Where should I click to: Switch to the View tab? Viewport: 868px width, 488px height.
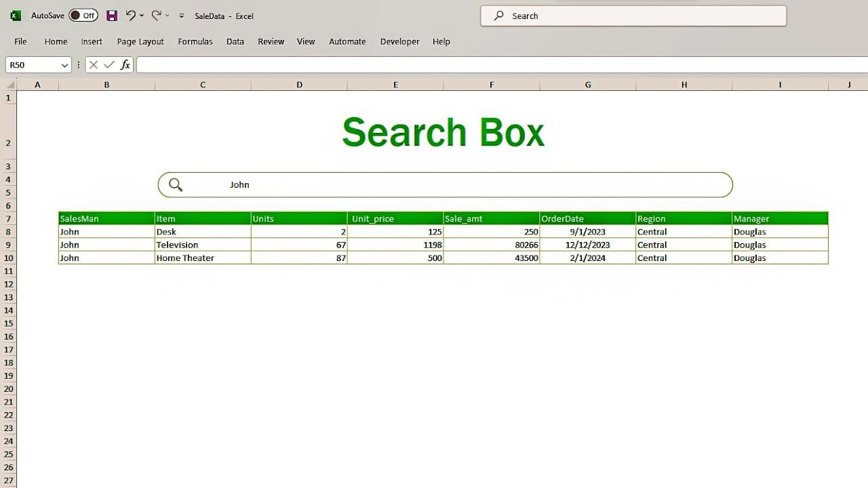pos(306,41)
